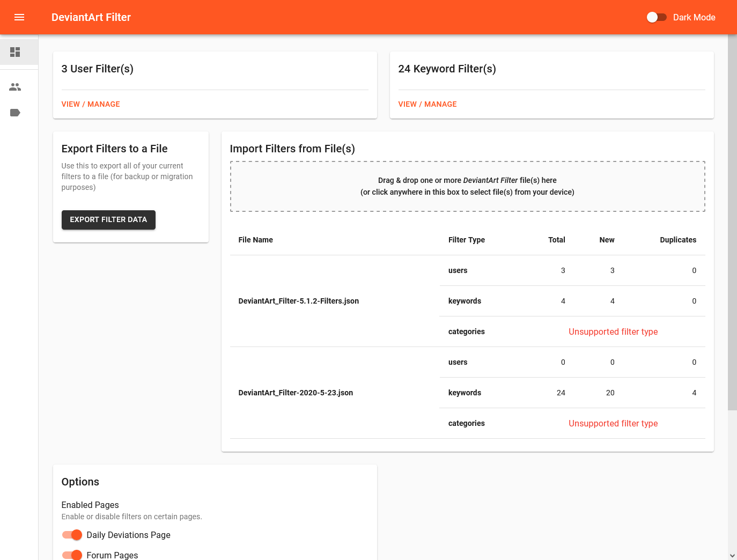This screenshot has width=737, height=560.
Task: Click '24 Keyword Filter(s)' heading
Action: tap(447, 69)
